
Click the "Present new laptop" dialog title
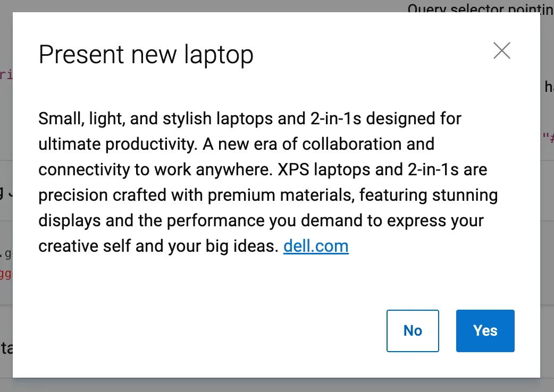[146, 55]
